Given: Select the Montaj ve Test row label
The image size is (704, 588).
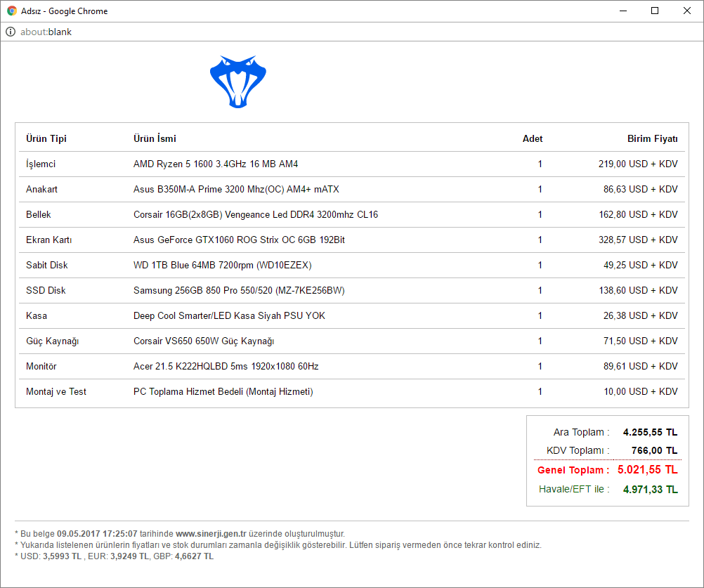Looking at the screenshot, I should [x=56, y=391].
